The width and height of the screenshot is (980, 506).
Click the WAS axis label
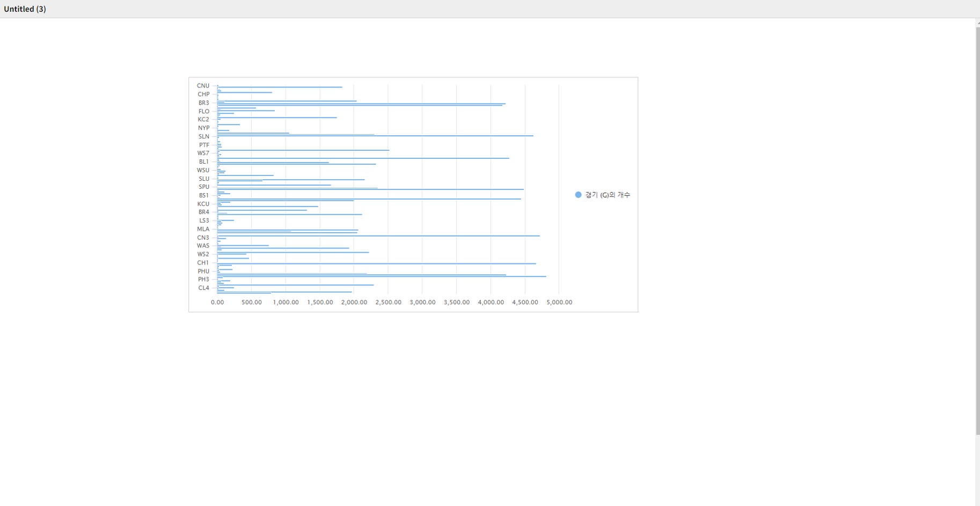tap(203, 246)
